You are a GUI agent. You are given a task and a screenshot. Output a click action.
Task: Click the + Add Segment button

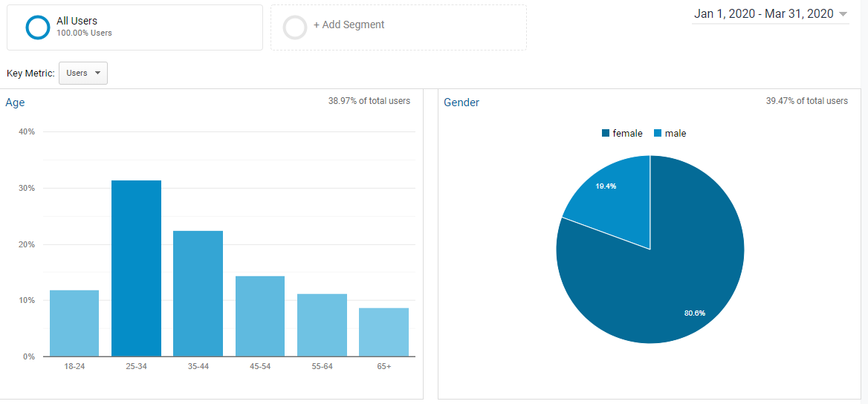pos(398,27)
